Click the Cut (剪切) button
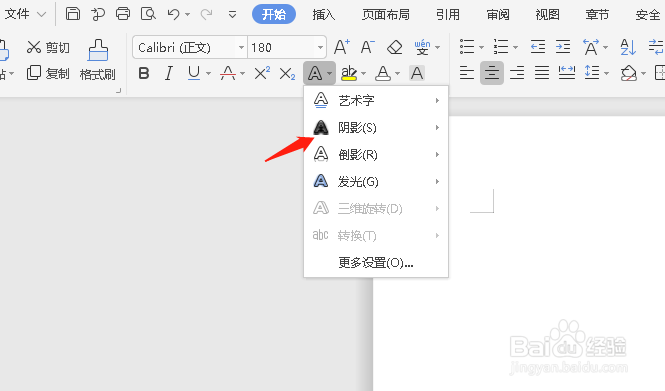Screen dimensions: 665x391 click(x=48, y=47)
